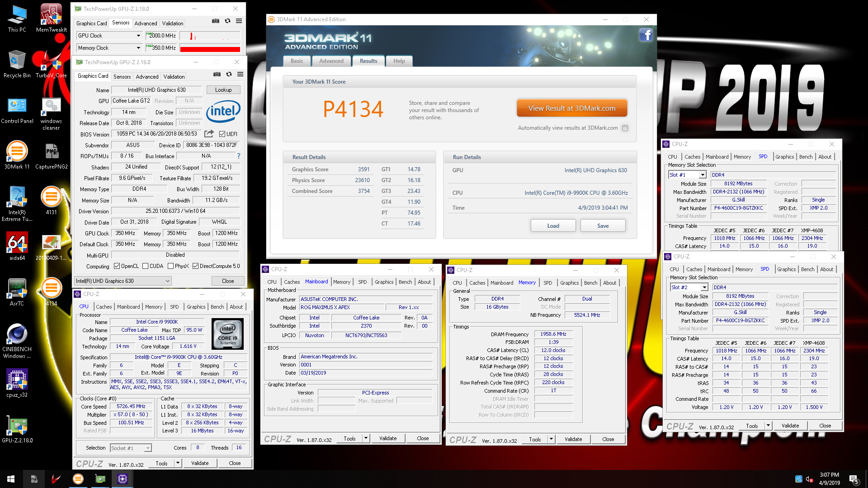
Task: Launch Intel Extreme Tuning Utility shortcut
Action: (17, 203)
